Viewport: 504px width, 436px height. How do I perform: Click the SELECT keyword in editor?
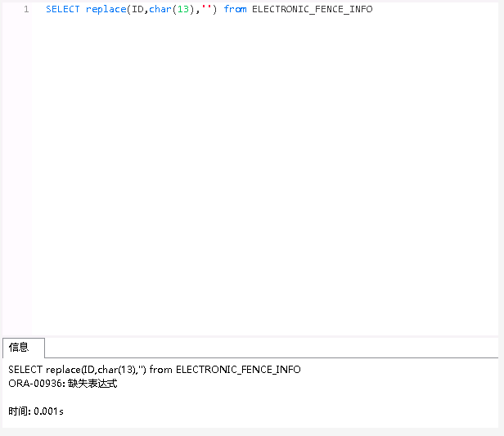(63, 9)
